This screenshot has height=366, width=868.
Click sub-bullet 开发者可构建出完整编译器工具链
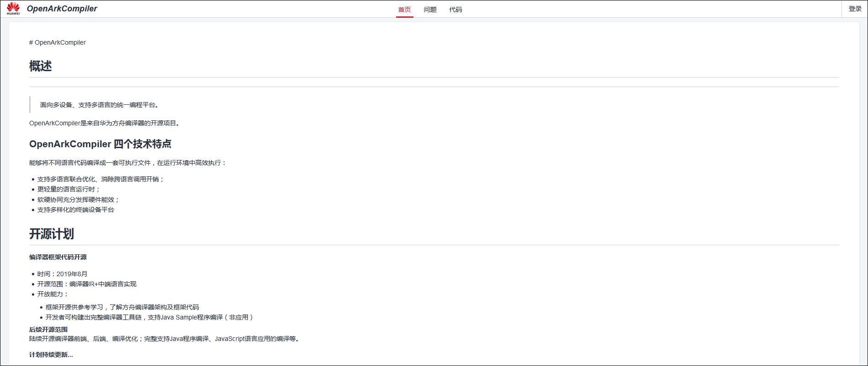point(149,317)
